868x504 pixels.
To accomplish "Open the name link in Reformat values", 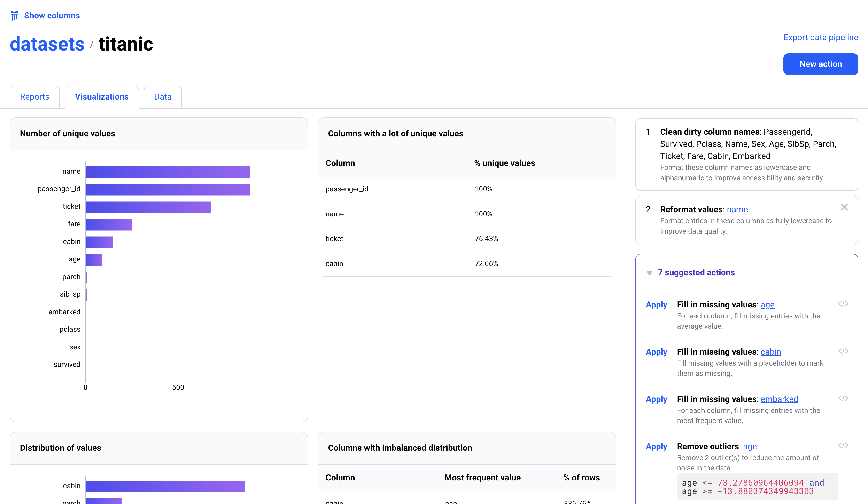I will [737, 210].
